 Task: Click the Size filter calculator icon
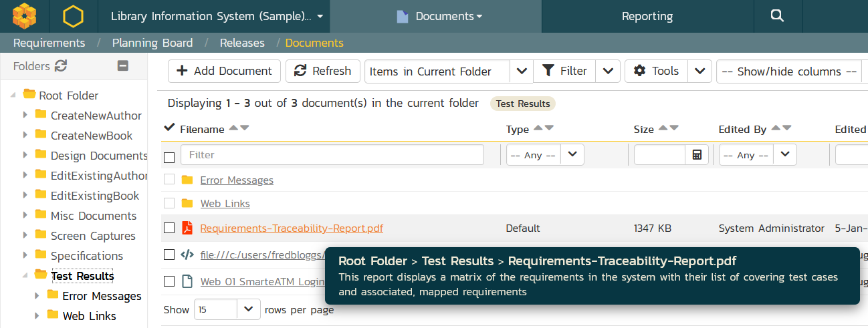point(697,155)
